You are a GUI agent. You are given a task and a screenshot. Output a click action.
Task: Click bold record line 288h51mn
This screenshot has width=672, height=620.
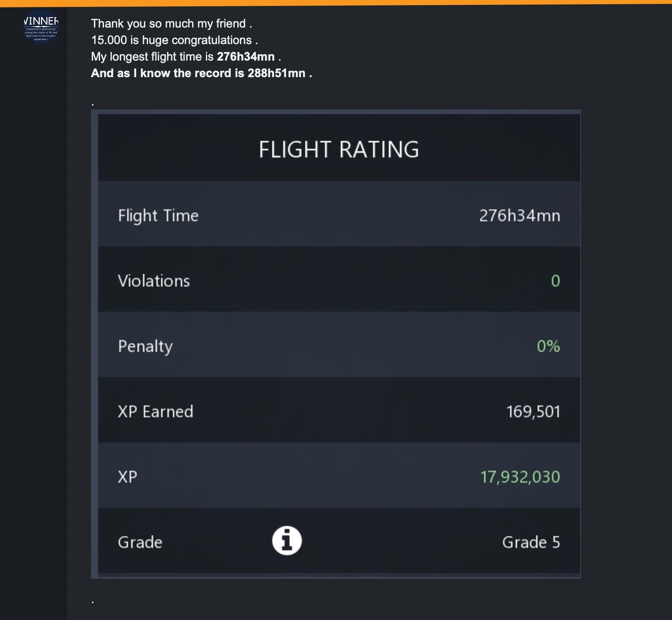(201, 73)
